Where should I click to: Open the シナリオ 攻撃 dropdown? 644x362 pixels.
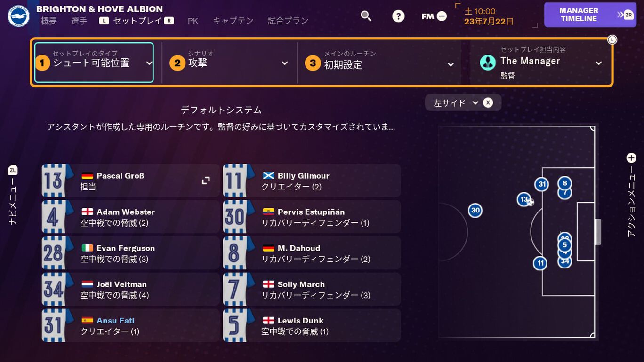[x=230, y=63]
